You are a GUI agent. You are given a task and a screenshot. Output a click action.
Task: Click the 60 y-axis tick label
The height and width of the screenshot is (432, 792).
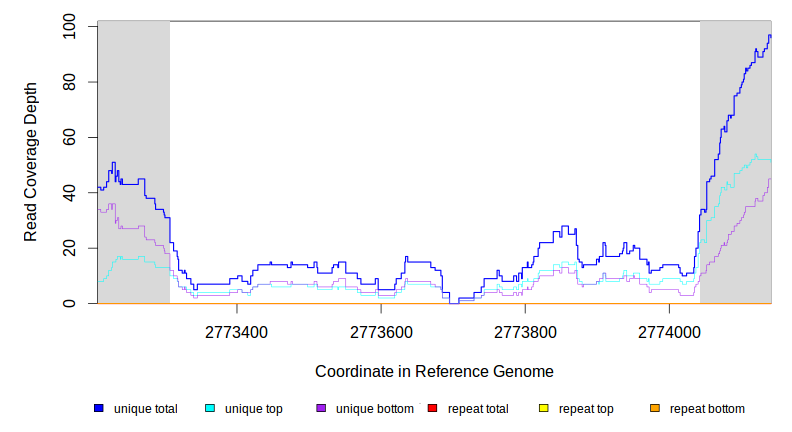click(68, 137)
